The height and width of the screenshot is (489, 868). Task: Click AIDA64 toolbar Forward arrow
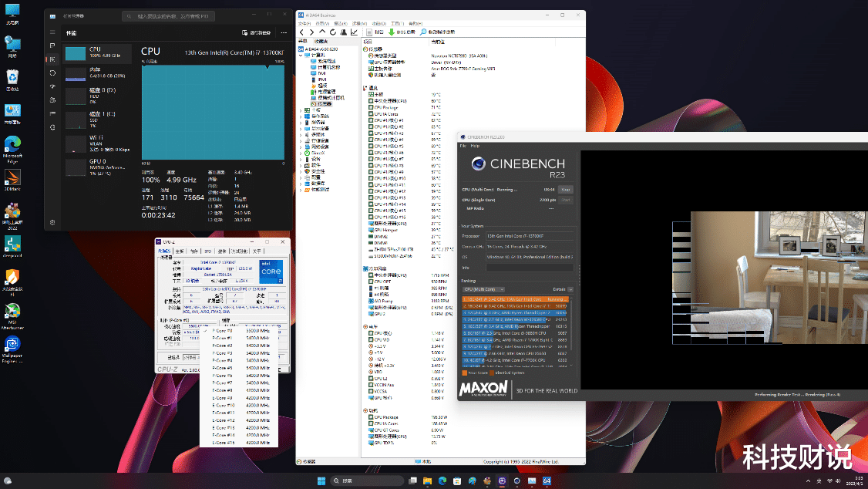click(311, 32)
